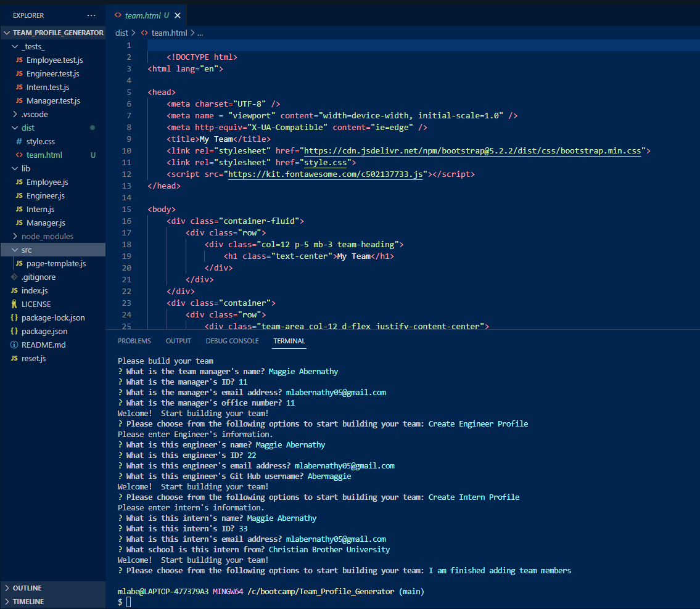This screenshot has height=609, width=700.
Task: Open the DEBUG CONSOLE tab
Action: point(232,340)
